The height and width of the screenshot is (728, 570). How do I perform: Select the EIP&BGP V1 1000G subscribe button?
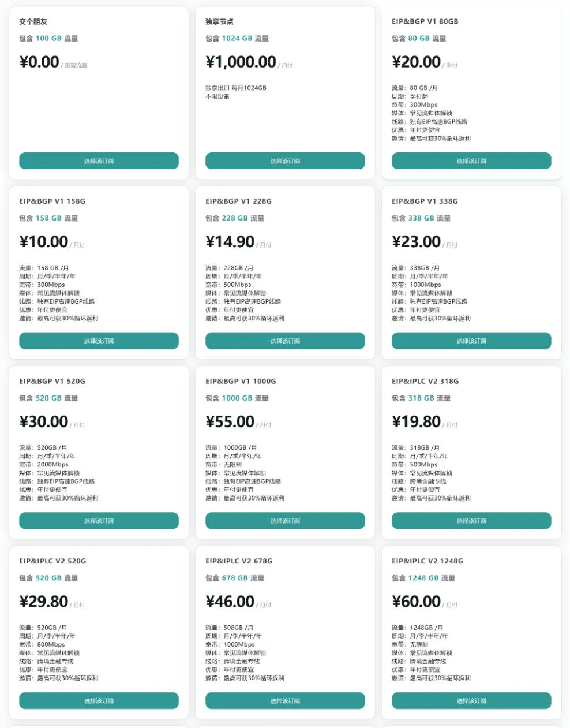pyautogui.click(x=285, y=521)
